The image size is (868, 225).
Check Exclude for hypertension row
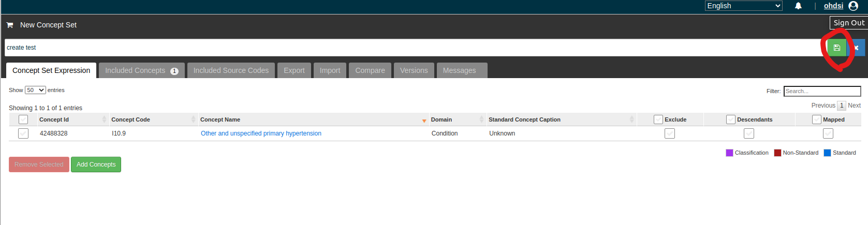coord(670,133)
